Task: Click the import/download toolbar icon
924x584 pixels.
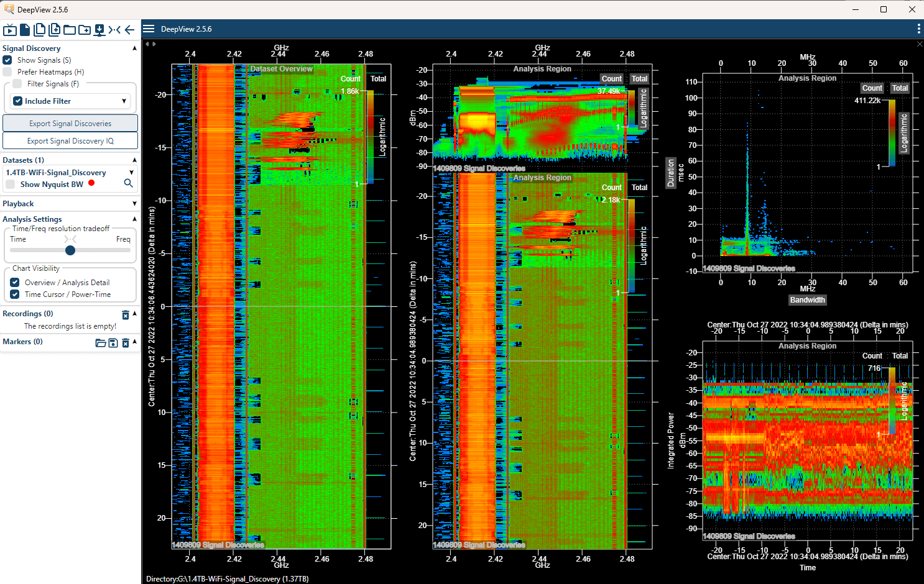Action: [99, 29]
